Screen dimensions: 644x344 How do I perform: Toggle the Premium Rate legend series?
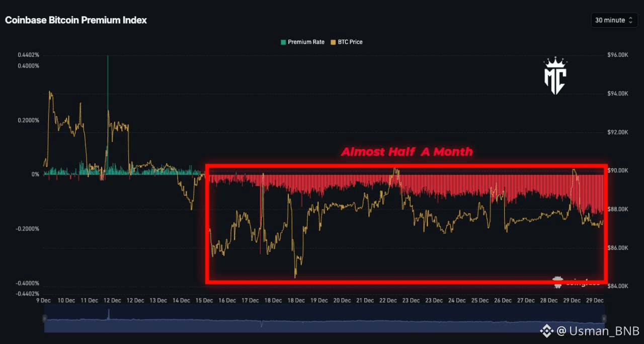click(302, 42)
